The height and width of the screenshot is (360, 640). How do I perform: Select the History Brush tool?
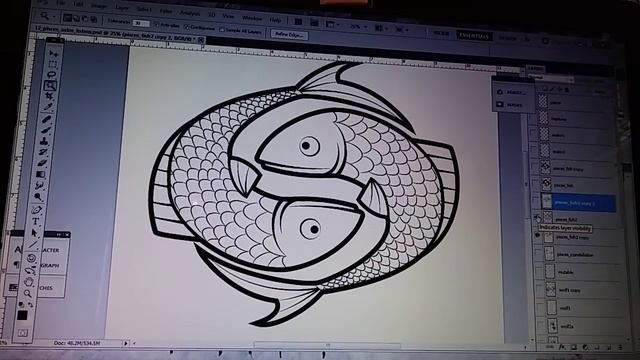point(44,152)
